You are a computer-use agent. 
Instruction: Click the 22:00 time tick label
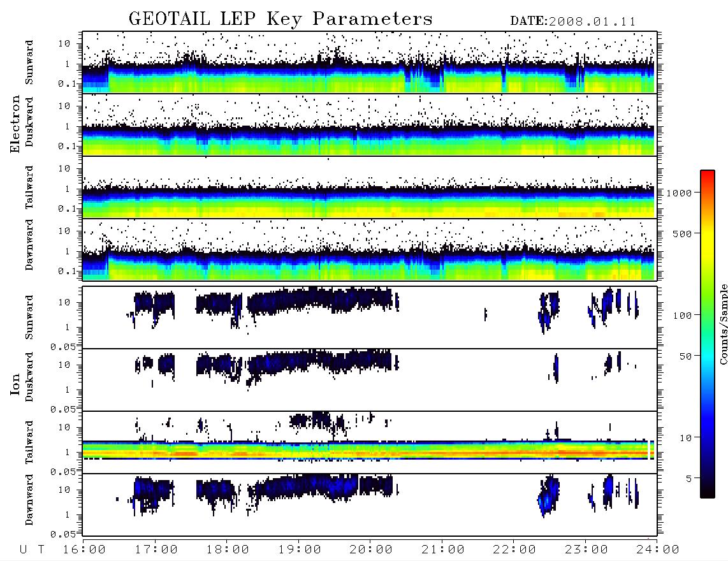pos(514,550)
